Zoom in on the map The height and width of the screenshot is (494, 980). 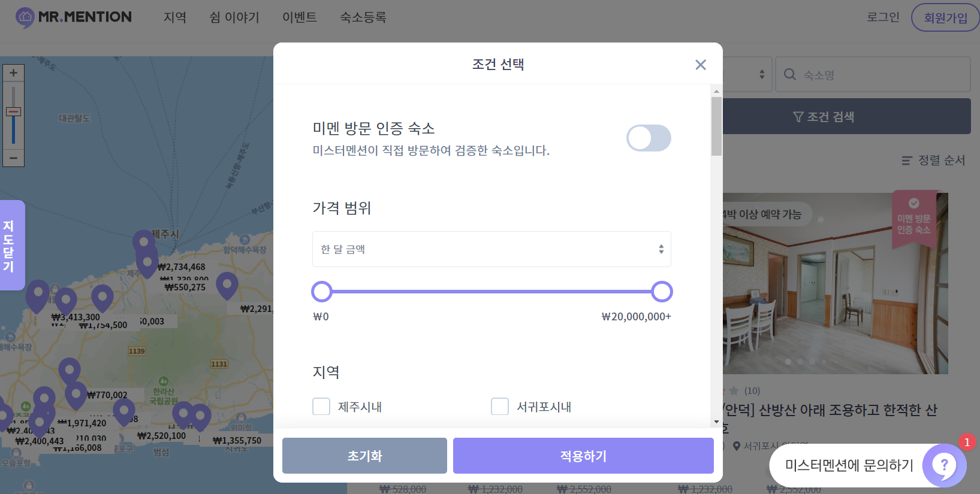pyautogui.click(x=13, y=73)
